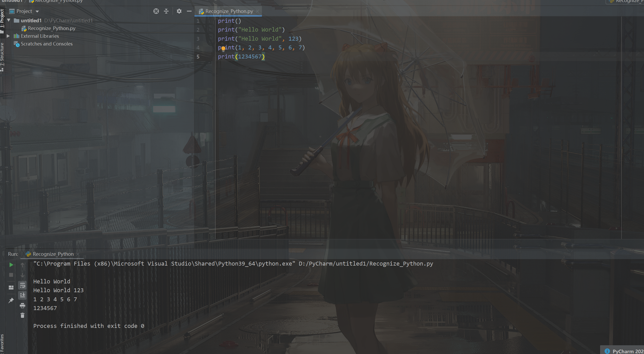Select the Recognize_Python.py editor tab
Screen dimensions: 644x354
click(229, 11)
